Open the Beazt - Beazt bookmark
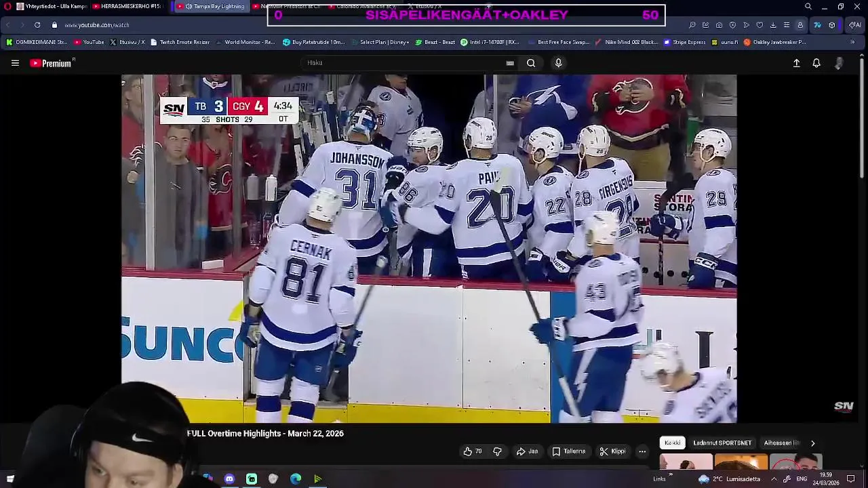The width and height of the screenshot is (868, 488). coord(435,42)
